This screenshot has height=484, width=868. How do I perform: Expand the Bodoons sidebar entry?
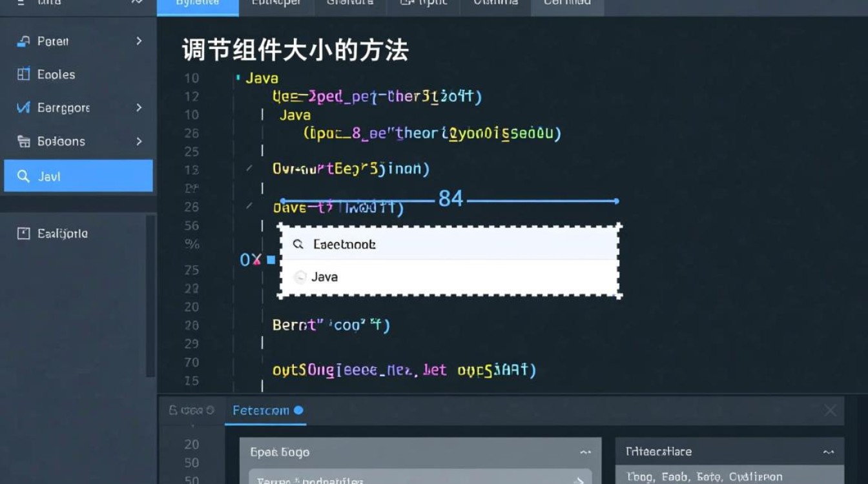click(x=138, y=141)
